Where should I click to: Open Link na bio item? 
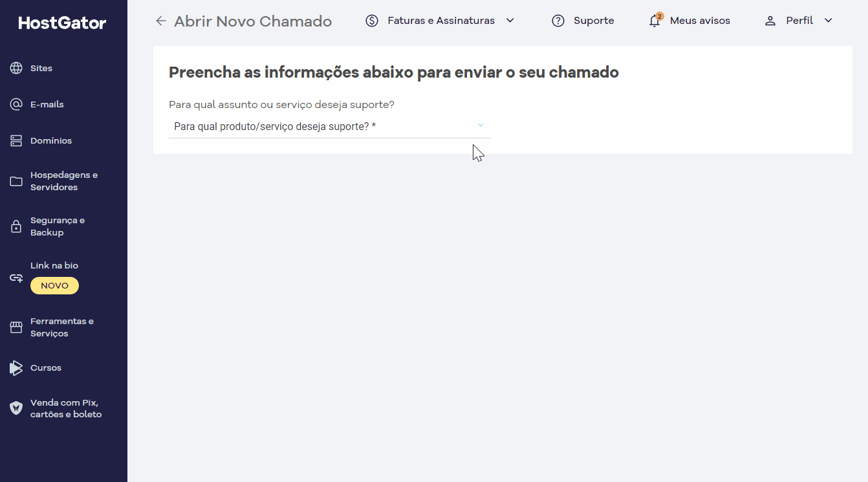pyautogui.click(x=54, y=265)
